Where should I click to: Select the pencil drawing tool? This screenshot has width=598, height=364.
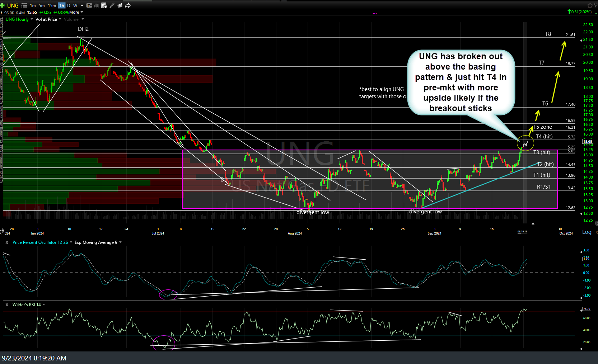112,5
